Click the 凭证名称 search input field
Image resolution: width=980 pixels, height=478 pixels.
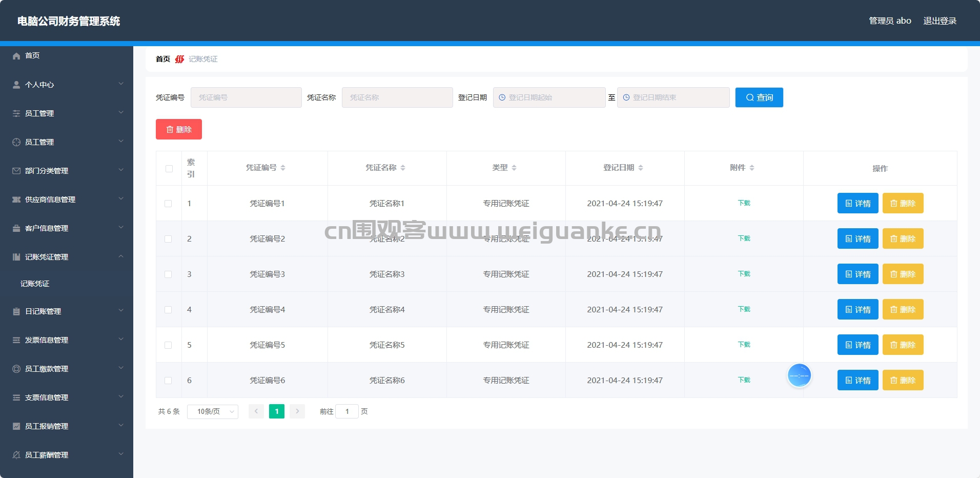pos(397,97)
